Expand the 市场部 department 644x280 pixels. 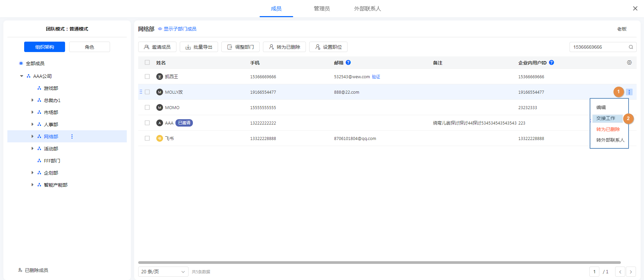pyautogui.click(x=33, y=112)
